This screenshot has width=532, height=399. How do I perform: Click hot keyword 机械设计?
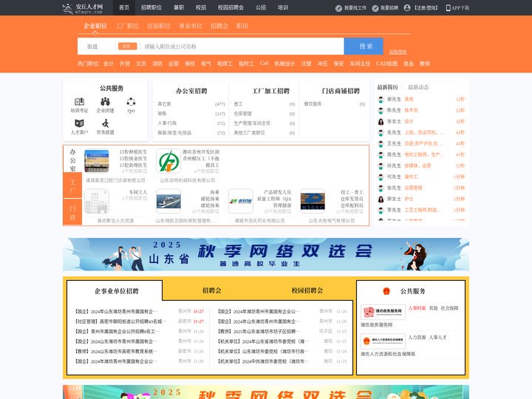(284, 64)
